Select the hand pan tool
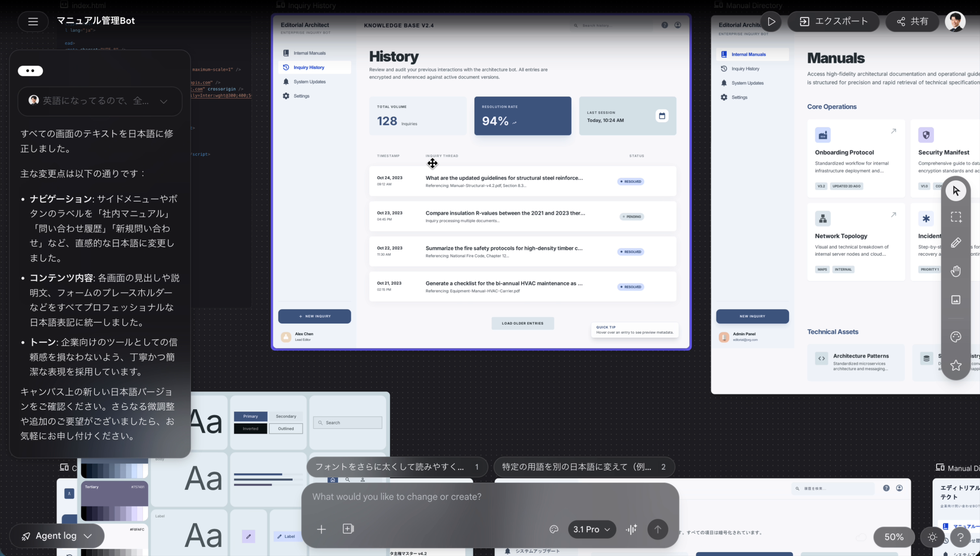 tap(956, 271)
